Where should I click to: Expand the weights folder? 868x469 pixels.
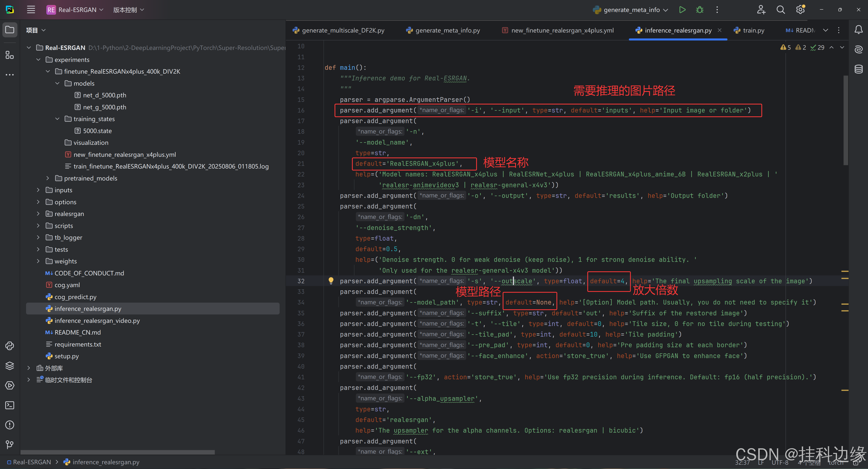[38, 261]
